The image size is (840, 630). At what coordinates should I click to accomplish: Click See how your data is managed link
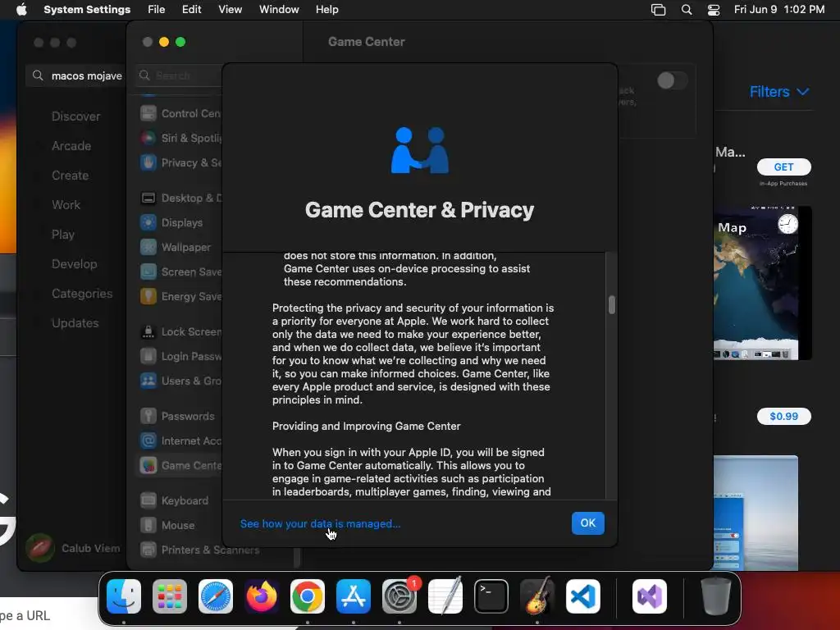(321, 524)
